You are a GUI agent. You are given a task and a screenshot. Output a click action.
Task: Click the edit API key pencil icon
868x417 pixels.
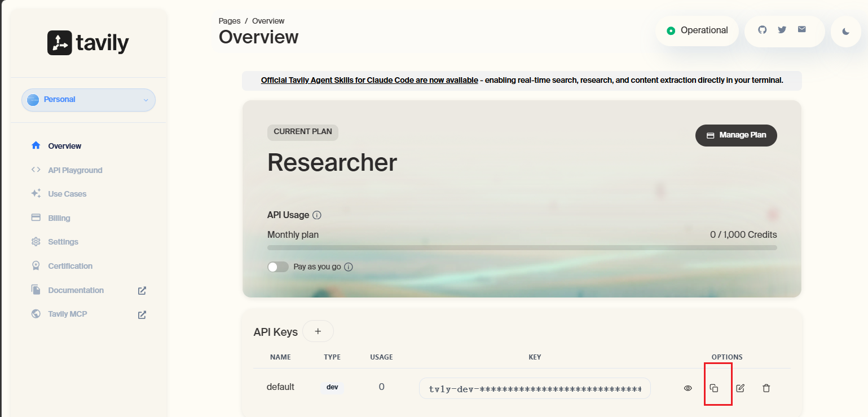click(741, 388)
